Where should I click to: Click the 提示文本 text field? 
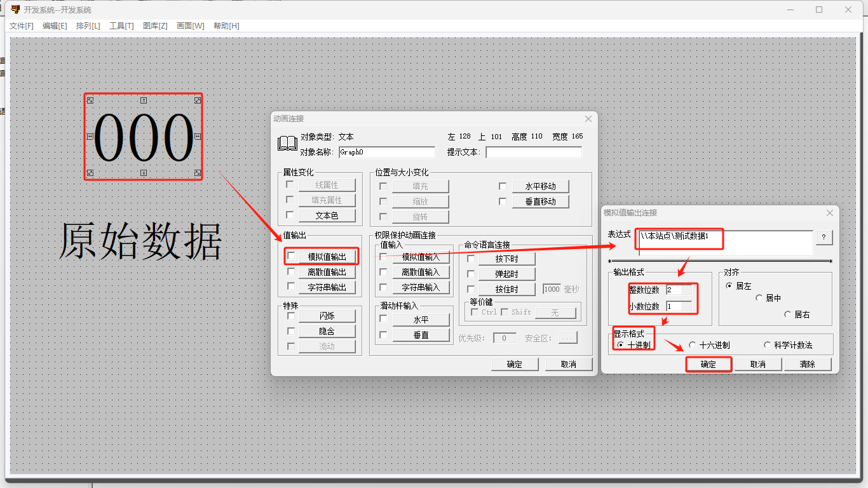coord(533,152)
